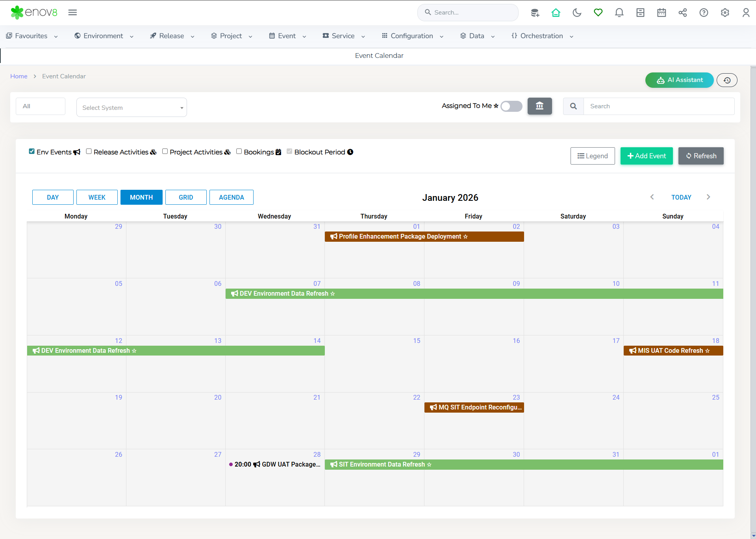Open the hamburger menu next to logo

pyautogui.click(x=72, y=13)
